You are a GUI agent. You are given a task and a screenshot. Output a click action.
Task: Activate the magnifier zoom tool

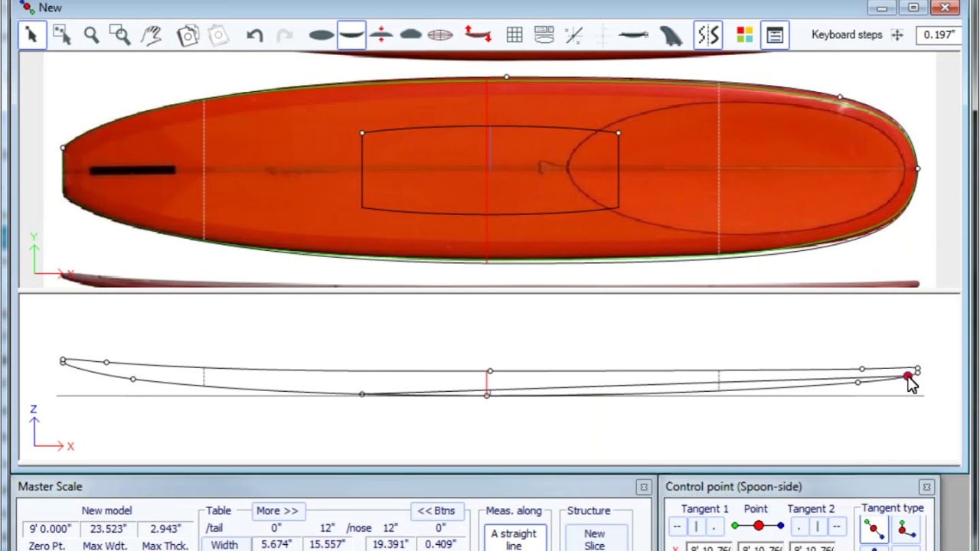(91, 35)
